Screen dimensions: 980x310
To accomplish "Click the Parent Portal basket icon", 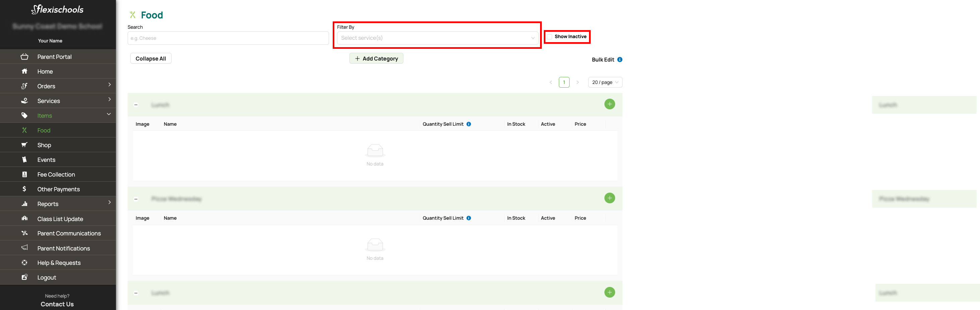I will (24, 57).
